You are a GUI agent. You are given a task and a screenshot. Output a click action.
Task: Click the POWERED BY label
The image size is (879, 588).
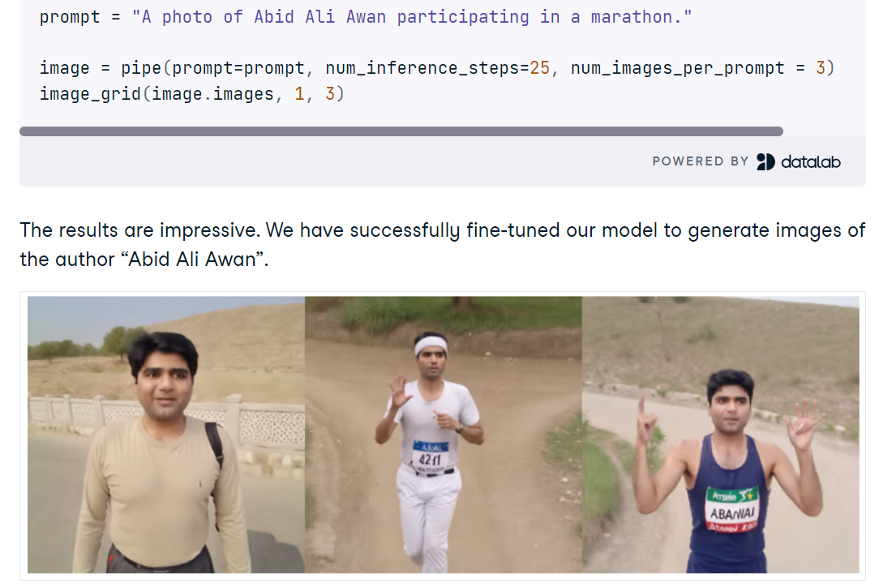click(700, 161)
